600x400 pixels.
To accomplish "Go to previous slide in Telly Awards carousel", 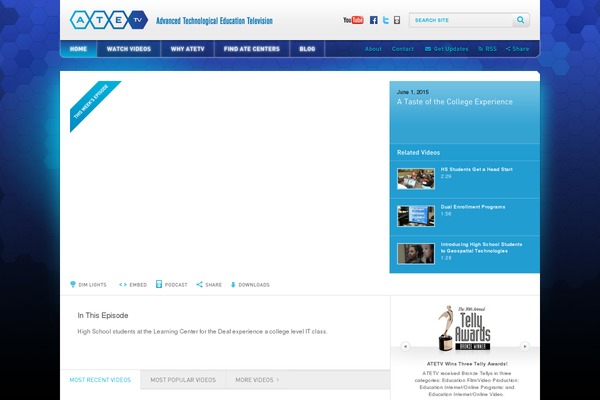I will point(405,346).
